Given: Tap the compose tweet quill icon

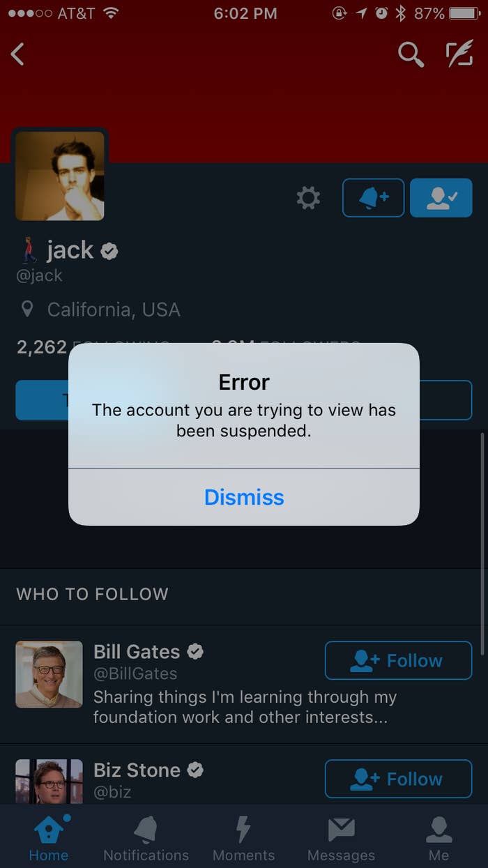Looking at the screenshot, I should pyautogui.click(x=459, y=54).
